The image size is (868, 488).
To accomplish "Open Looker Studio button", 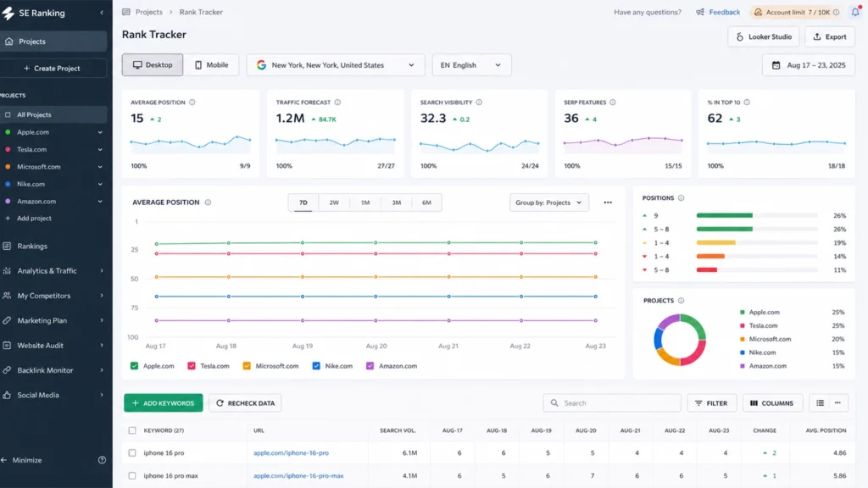I will (764, 37).
